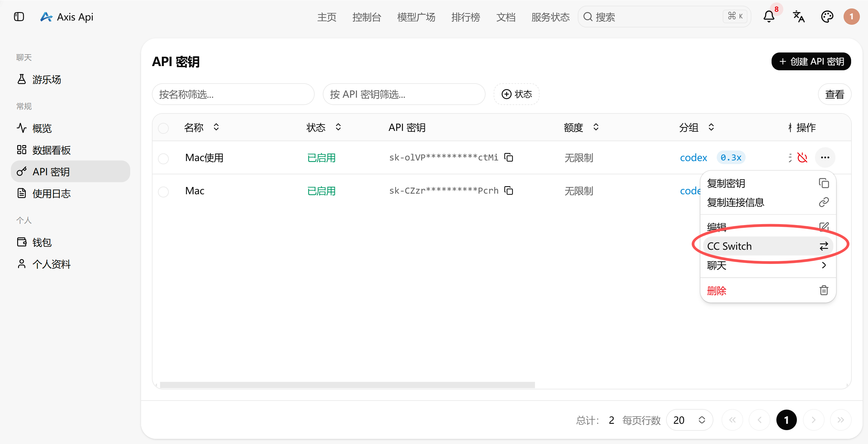Open 排行榜 in the top navigation
The image size is (868, 444).
(466, 17)
